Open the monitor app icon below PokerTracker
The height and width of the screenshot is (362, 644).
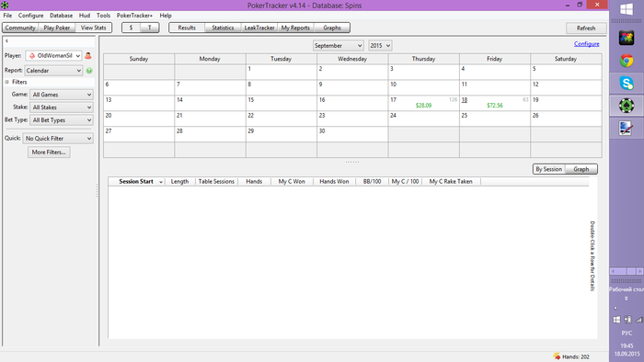(627, 129)
